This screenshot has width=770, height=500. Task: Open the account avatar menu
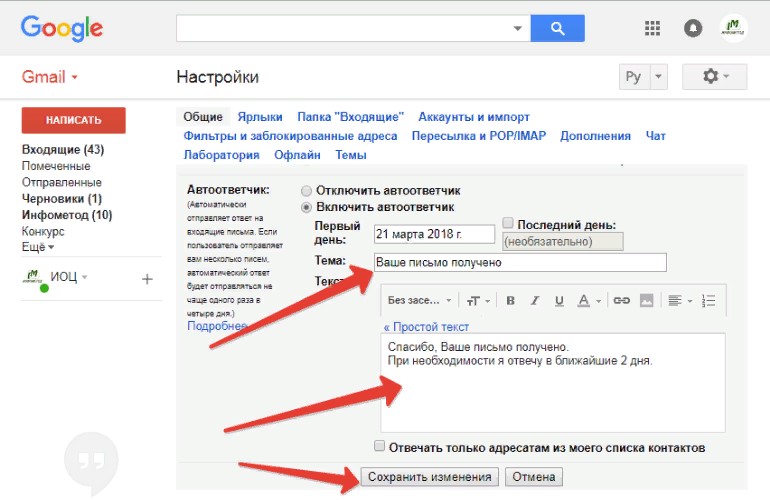tap(733, 28)
